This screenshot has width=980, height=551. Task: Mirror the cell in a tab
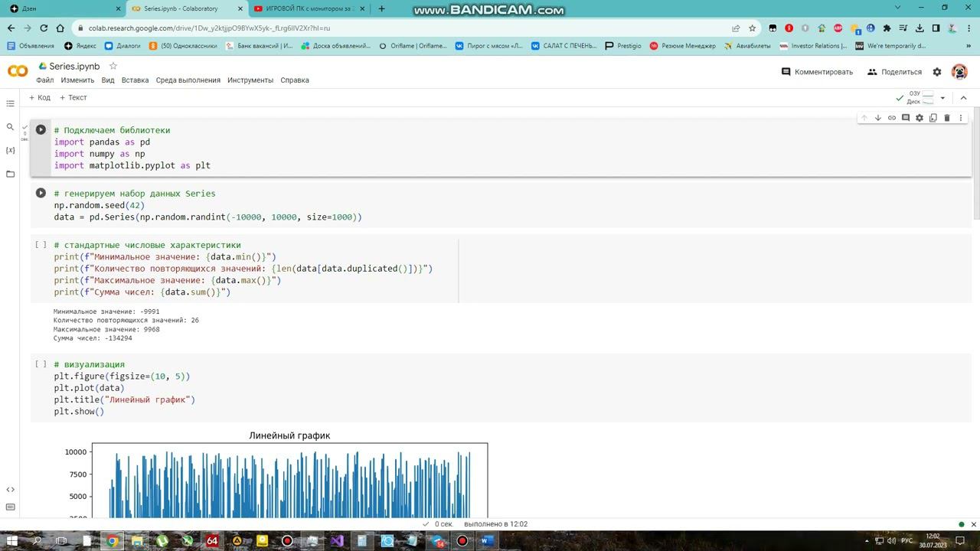click(x=933, y=118)
